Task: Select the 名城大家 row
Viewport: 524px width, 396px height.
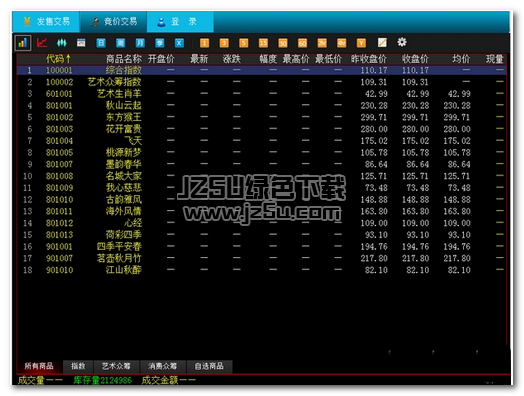Action: click(262, 176)
